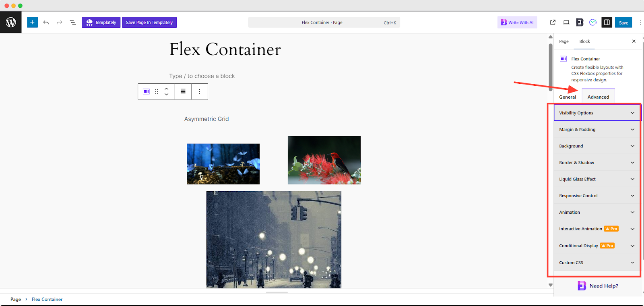Open the Templately library
This screenshot has height=306, width=644.
[x=101, y=23]
